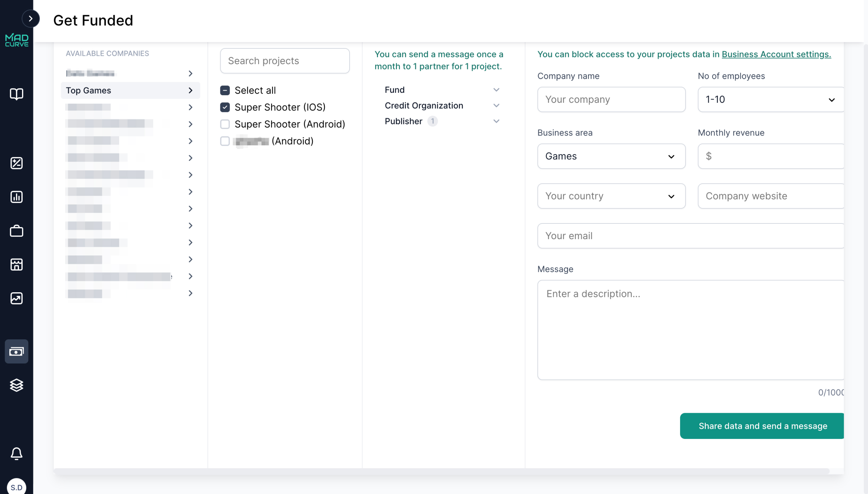Select the trending chart icon in sidebar
This screenshot has width=868, height=494.
click(x=16, y=299)
